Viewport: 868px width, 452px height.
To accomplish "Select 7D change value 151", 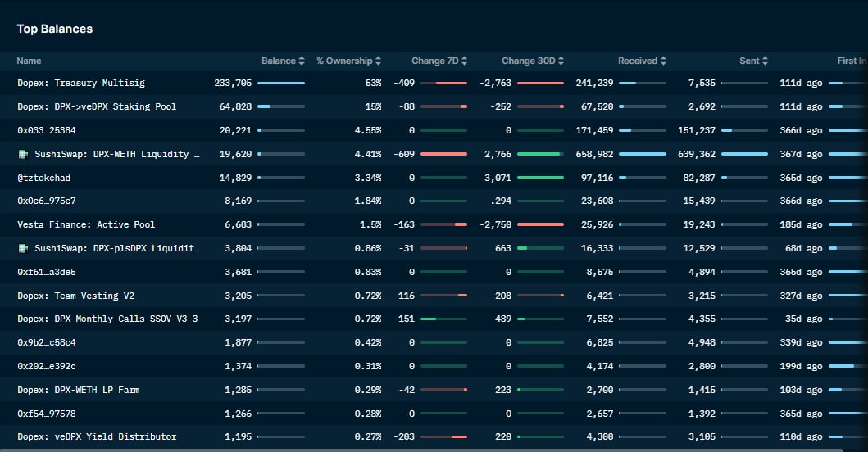I will click(407, 319).
